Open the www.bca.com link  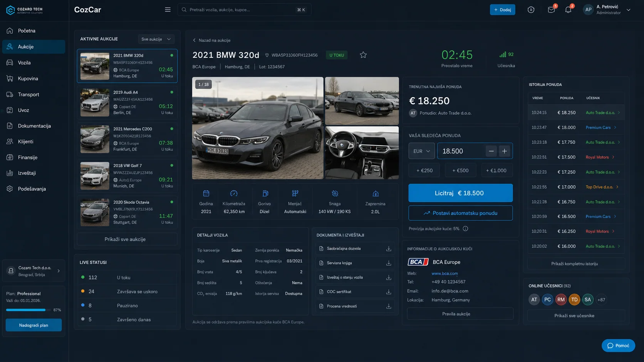(x=444, y=274)
